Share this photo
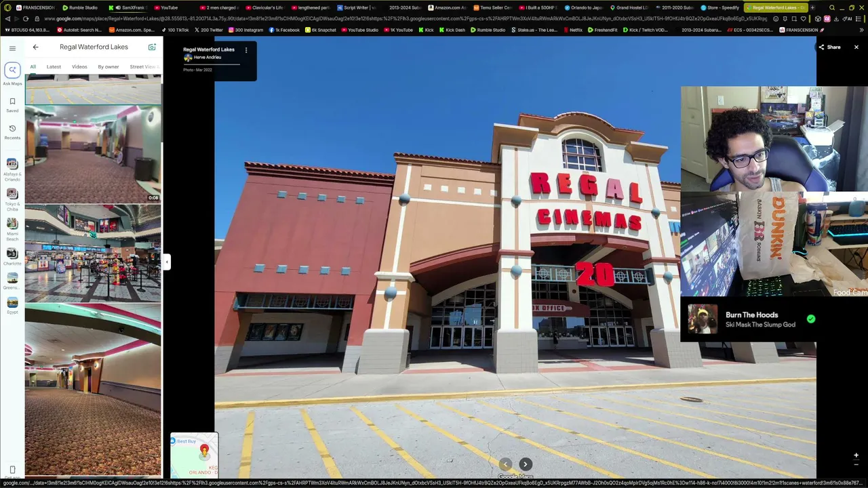This screenshot has width=868, height=488. coord(829,47)
